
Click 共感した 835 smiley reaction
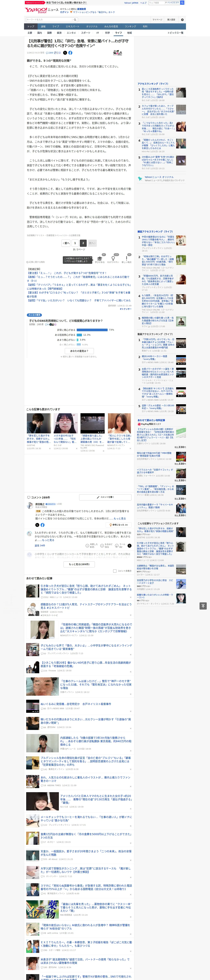point(92,546)
